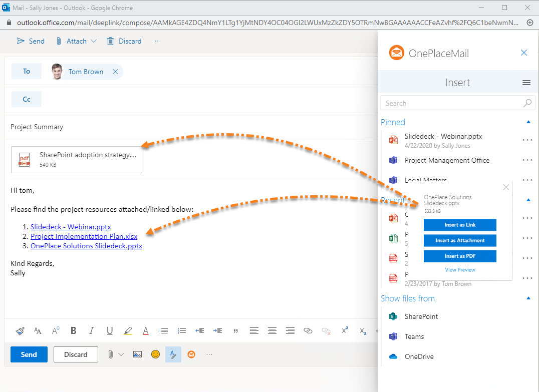Apply quote formatting

coord(235,331)
